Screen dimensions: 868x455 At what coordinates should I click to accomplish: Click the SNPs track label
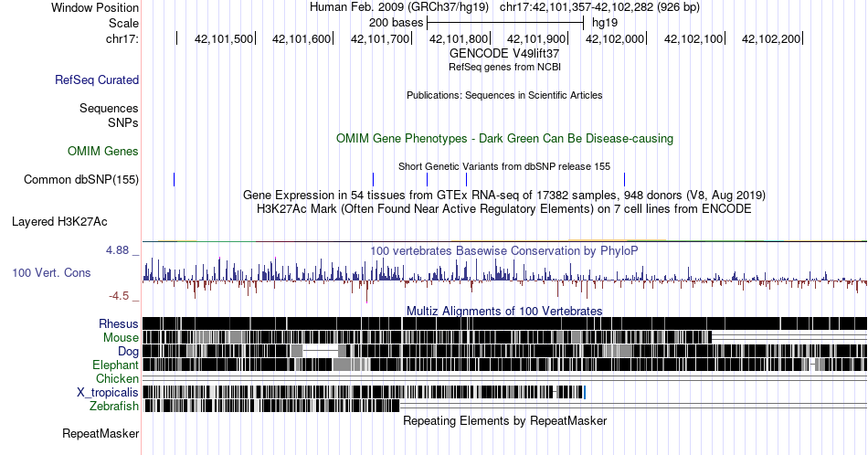123,122
